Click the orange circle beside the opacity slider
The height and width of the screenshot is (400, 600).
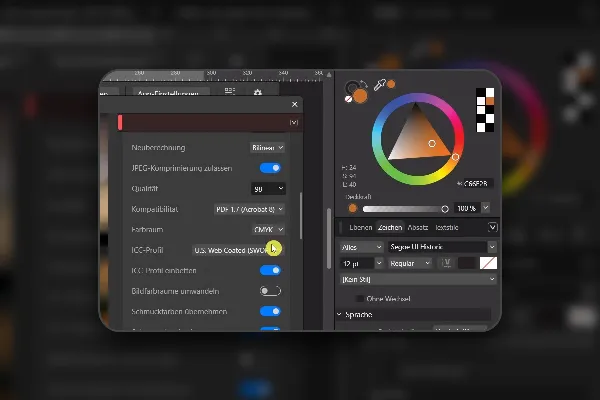(352, 208)
